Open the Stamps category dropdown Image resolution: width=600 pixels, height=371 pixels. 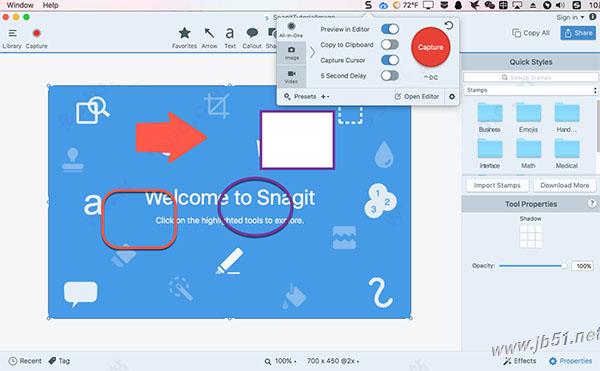pyautogui.click(x=531, y=90)
